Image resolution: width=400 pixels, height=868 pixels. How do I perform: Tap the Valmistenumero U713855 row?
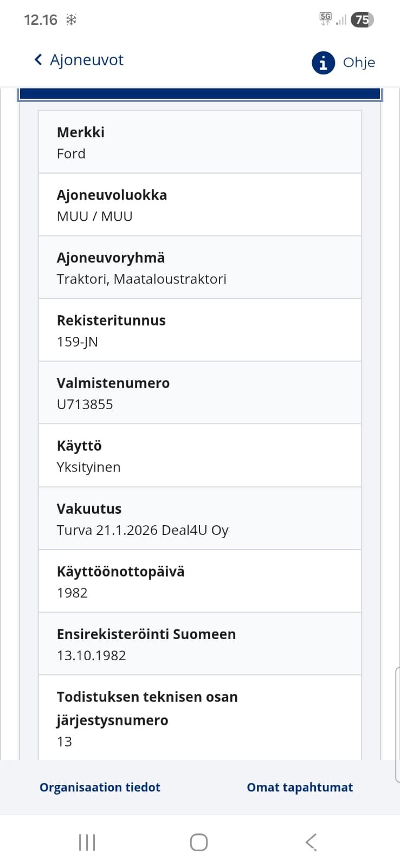pos(199,393)
